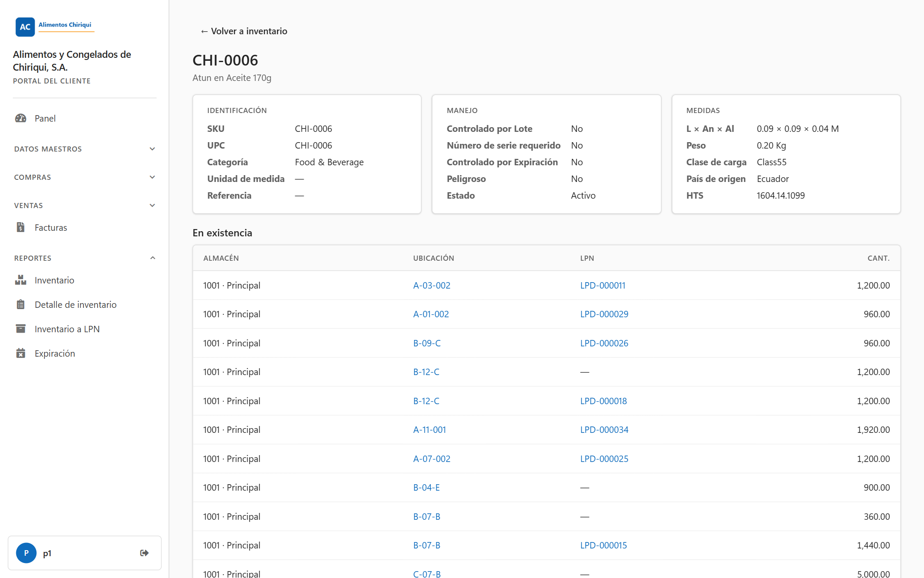Viewport: 924px width, 578px height.
Task: Click the Ubicación column header
Action: pos(434,258)
